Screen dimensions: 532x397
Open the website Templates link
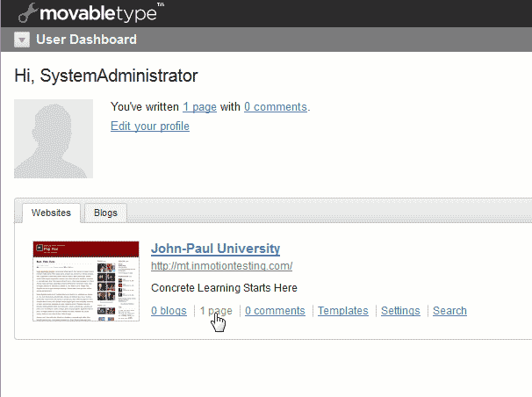coord(342,310)
